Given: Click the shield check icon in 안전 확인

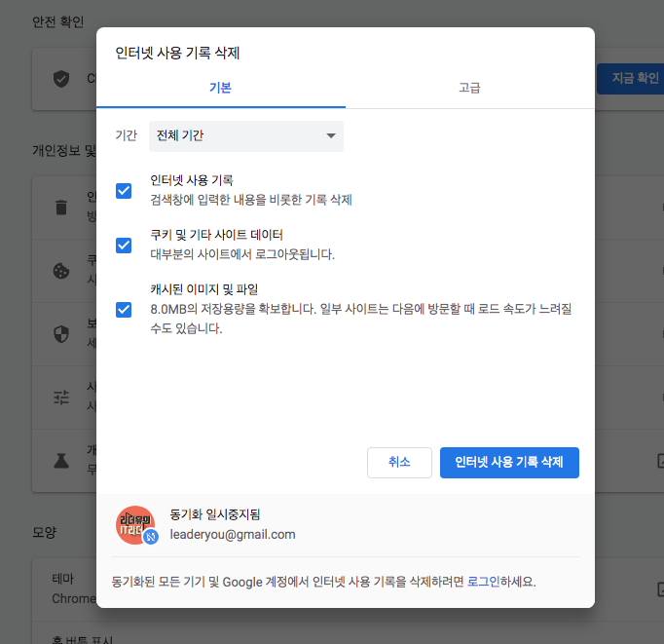Looking at the screenshot, I should (61, 78).
